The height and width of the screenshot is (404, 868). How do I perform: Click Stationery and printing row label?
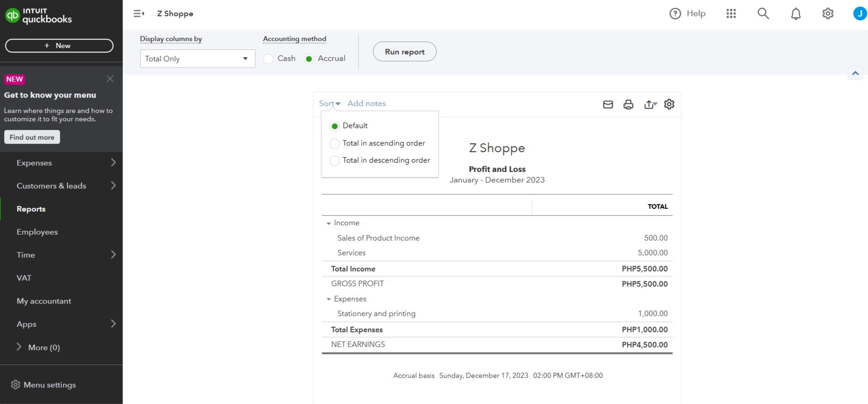tap(376, 314)
